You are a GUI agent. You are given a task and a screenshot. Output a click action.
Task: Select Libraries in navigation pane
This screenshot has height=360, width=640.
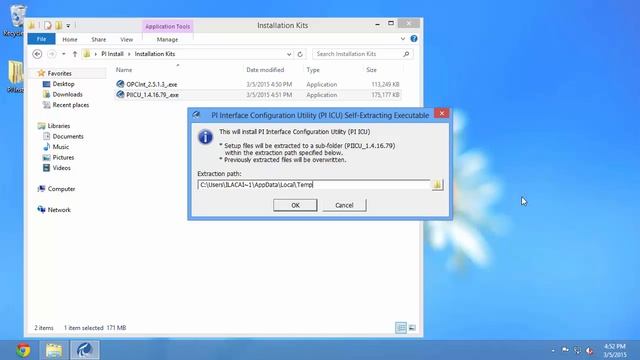coord(59,126)
